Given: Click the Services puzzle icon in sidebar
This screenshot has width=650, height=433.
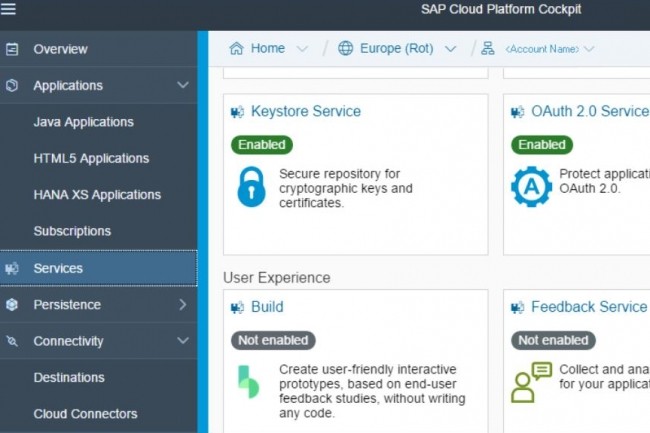Looking at the screenshot, I should pyautogui.click(x=12, y=269).
